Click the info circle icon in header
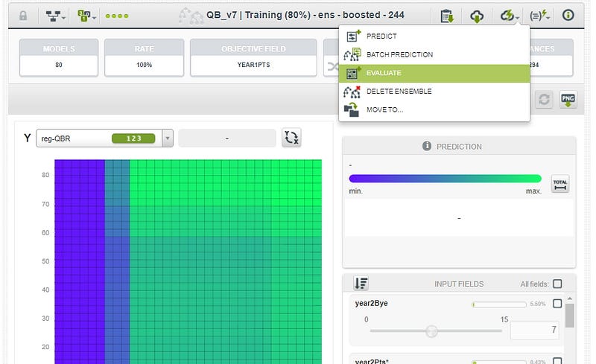 568,15
